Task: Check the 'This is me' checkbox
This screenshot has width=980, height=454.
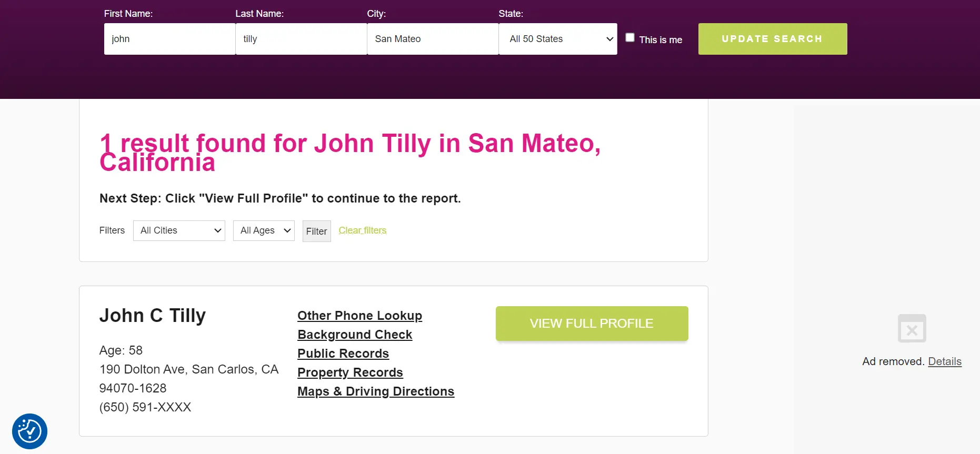Action: [x=630, y=37]
